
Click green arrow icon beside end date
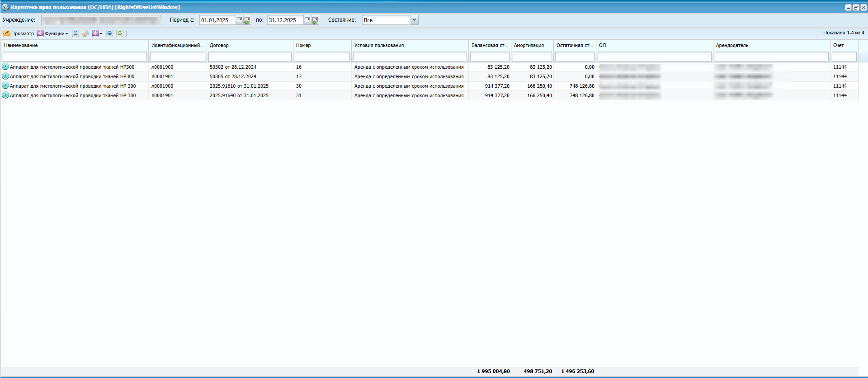coord(315,20)
